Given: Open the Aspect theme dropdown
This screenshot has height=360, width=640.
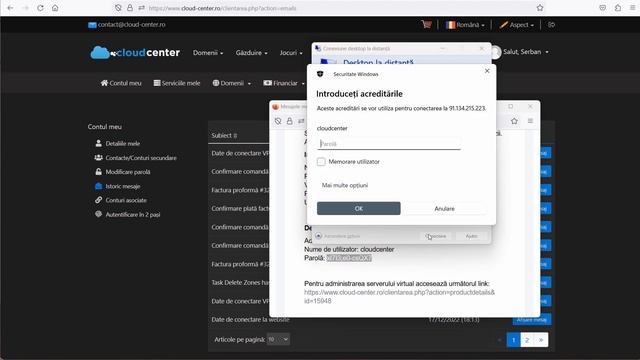Looking at the screenshot, I should point(517,25).
